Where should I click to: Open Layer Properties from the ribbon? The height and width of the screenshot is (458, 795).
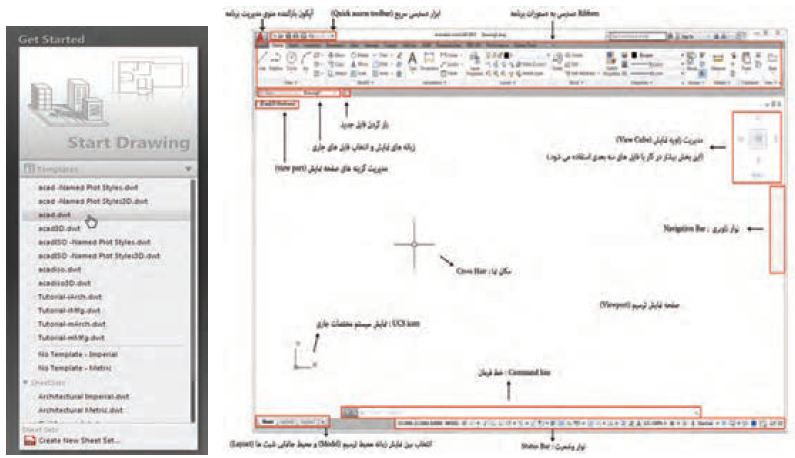tap(474, 65)
